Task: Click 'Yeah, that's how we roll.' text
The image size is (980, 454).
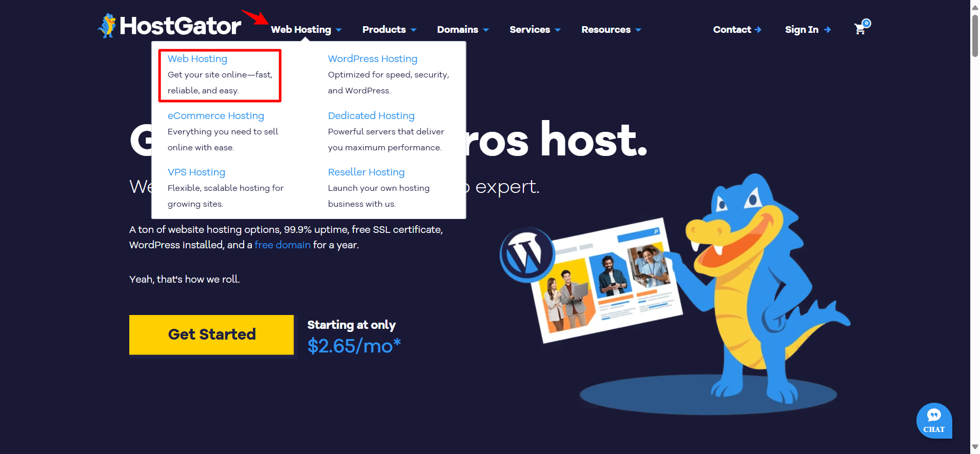Action: (185, 280)
